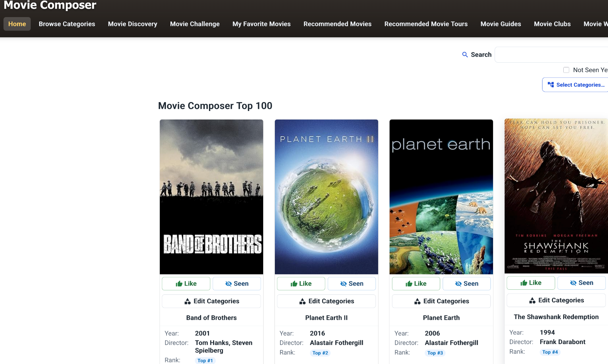This screenshot has width=608, height=364.
Task: Open the Planet Earth II title link
Action: coord(326,318)
